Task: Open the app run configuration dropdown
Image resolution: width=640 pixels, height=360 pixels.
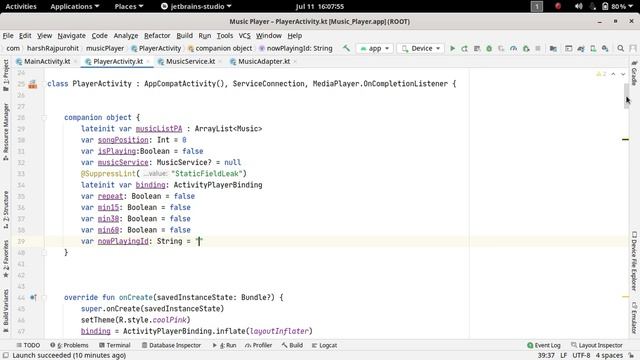Action: coord(375,48)
